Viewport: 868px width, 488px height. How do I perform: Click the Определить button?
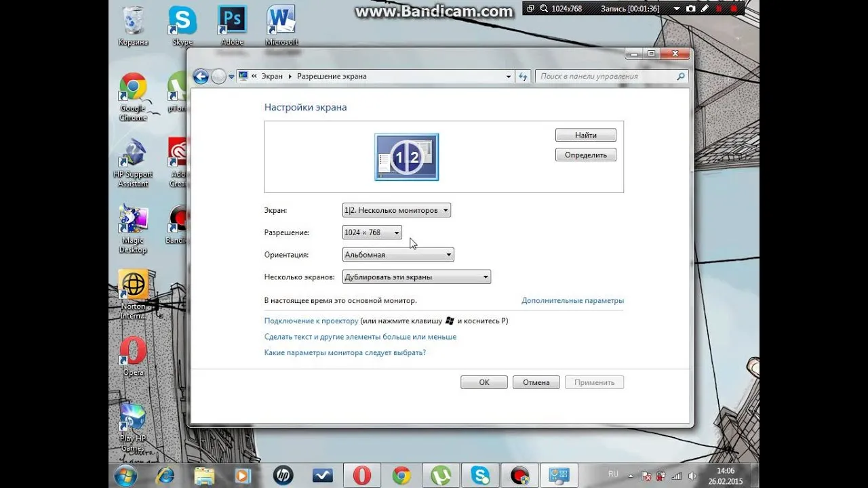coord(586,155)
